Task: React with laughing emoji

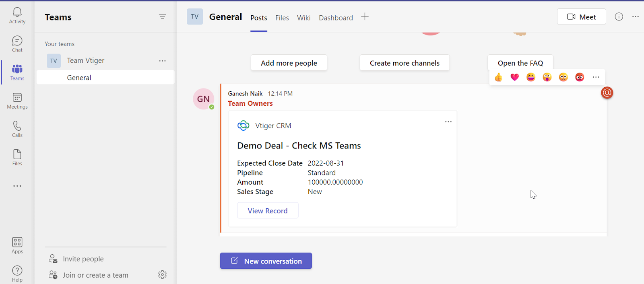Action: [x=531, y=77]
